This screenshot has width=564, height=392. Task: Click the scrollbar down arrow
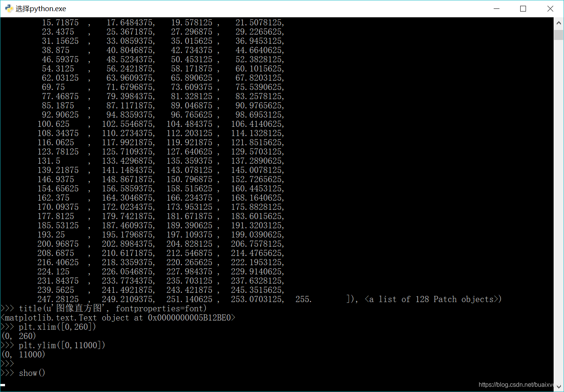pos(559,387)
